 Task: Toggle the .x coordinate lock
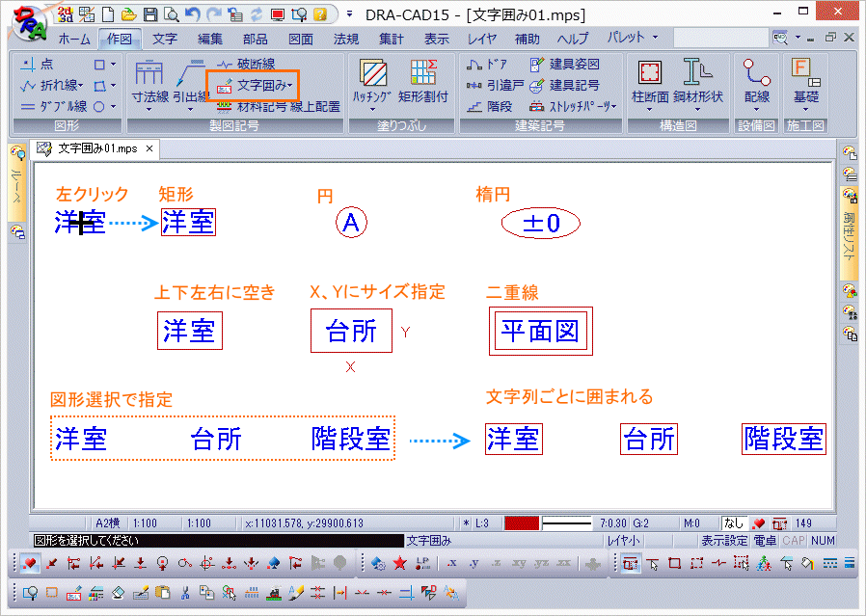(x=451, y=563)
